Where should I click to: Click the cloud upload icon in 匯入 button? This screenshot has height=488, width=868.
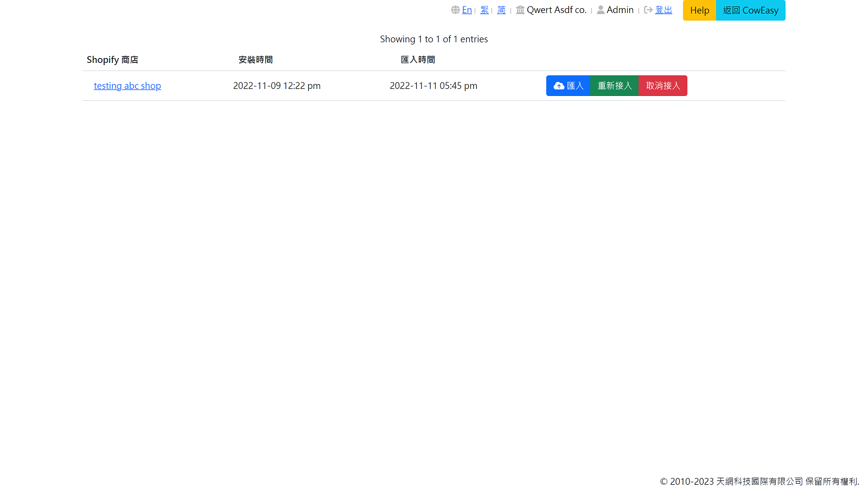[x=559, y=86]
